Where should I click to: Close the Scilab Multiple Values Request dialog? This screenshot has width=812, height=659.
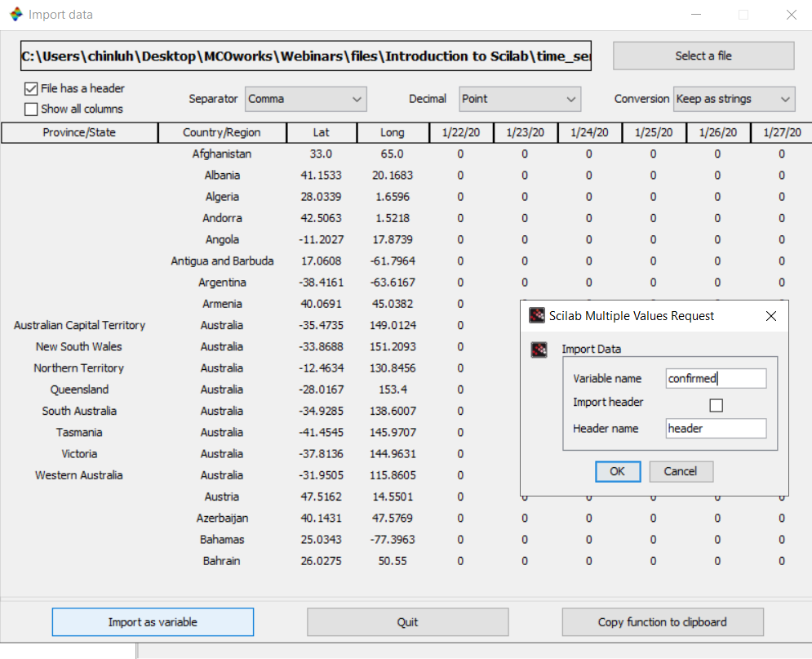coord(770,316)
